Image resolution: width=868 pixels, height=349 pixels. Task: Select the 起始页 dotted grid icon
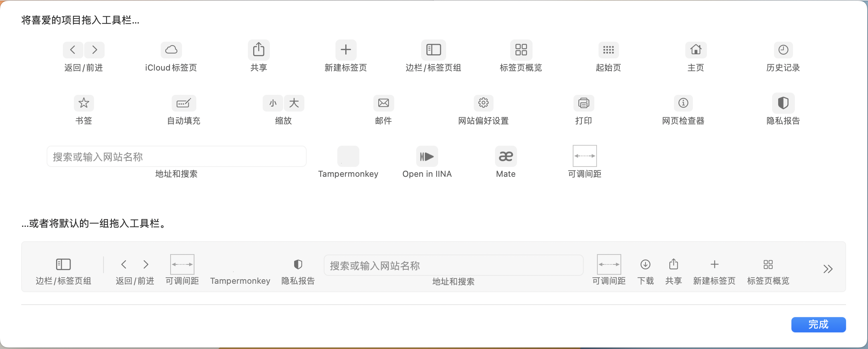[x=608, y=50]
